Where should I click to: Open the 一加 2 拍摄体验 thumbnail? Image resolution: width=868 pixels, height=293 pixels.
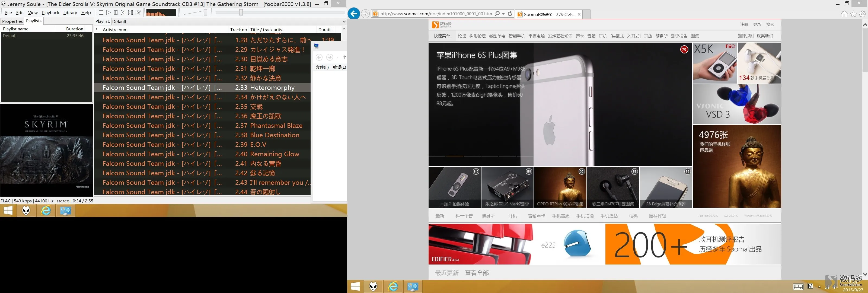pyautogui.click(x=454, y=187)
